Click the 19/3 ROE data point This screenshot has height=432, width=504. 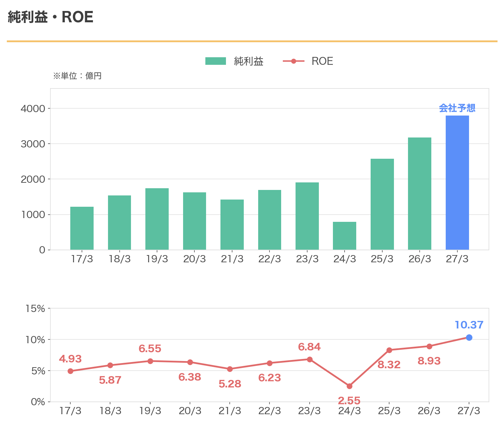150,361
